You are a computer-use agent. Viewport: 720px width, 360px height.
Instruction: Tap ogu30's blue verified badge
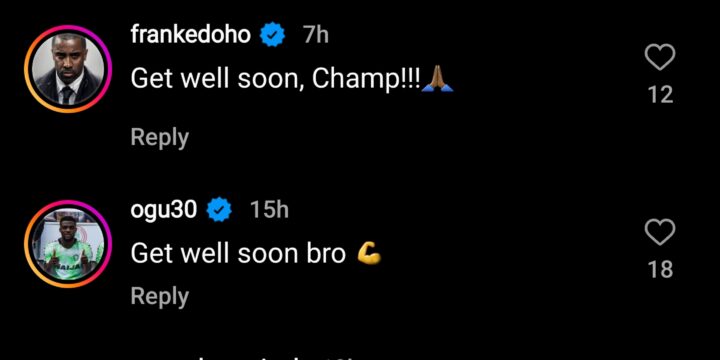point(219,210)
